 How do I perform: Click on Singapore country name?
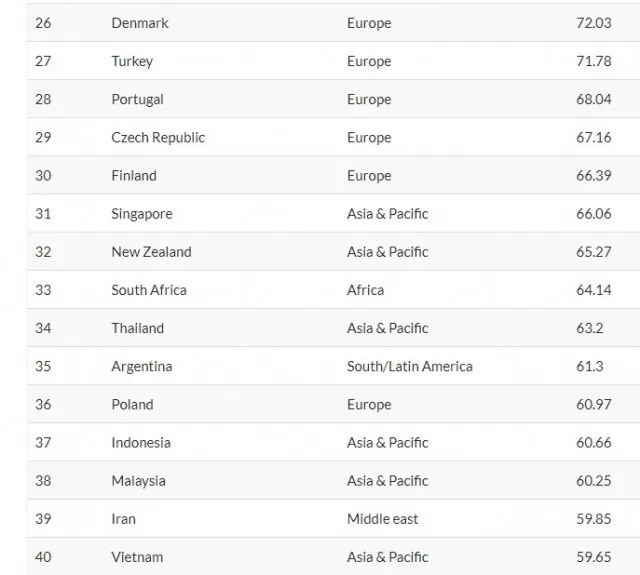pos(142,214)
